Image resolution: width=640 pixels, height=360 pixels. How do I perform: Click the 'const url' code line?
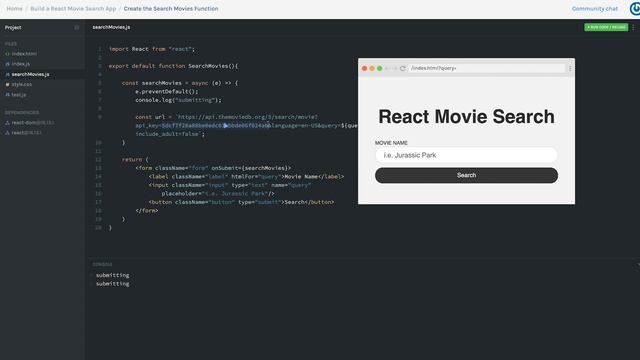tap(227, 117)
